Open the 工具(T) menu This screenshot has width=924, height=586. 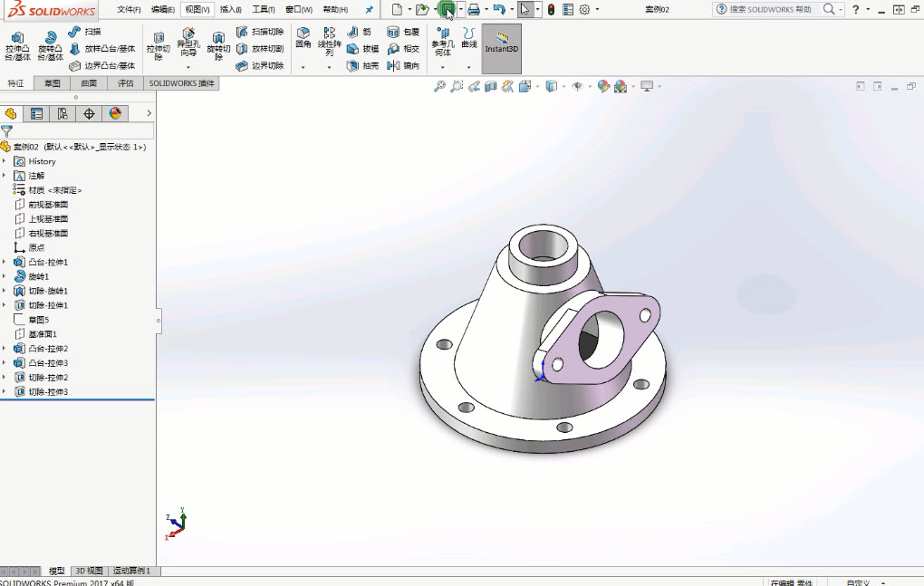click(x=264, y=9)
